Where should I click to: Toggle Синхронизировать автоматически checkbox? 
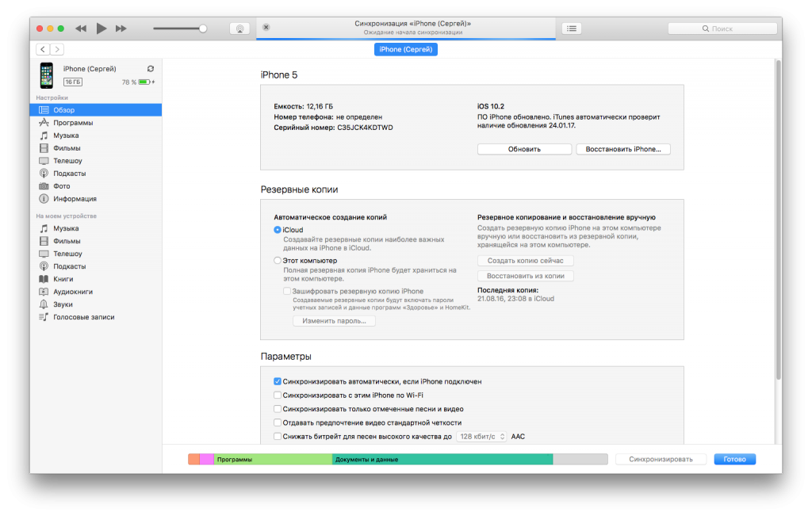point(278,381)
